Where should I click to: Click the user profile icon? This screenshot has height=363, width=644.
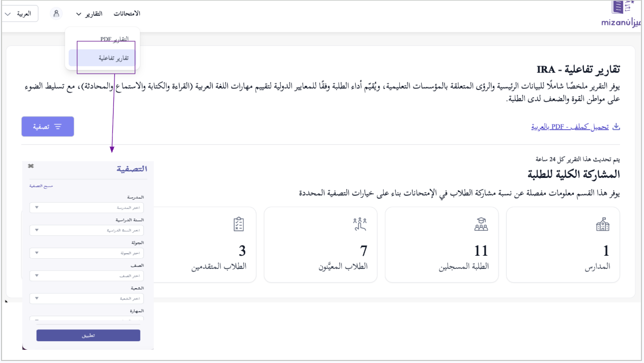[x=56, y=14]
